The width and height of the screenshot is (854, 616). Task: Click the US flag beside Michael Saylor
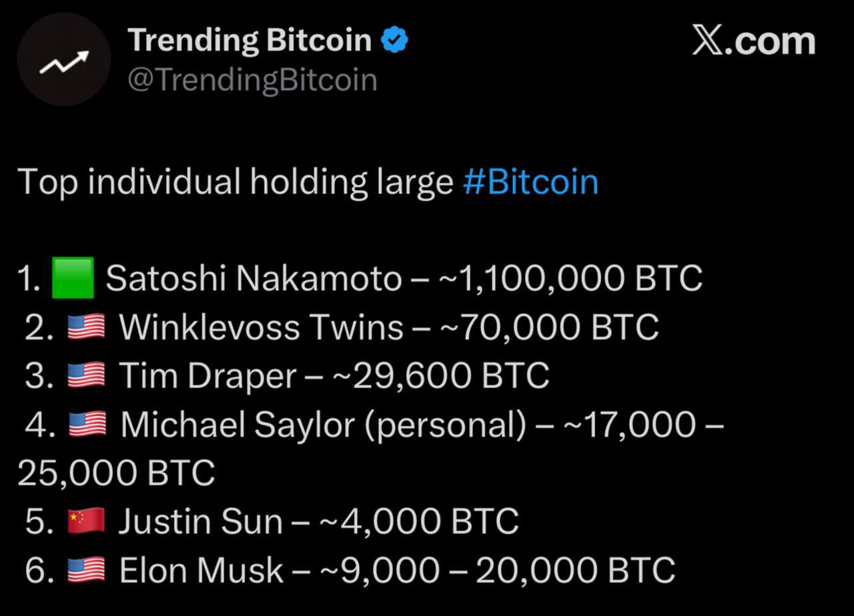tap(87, 425)
